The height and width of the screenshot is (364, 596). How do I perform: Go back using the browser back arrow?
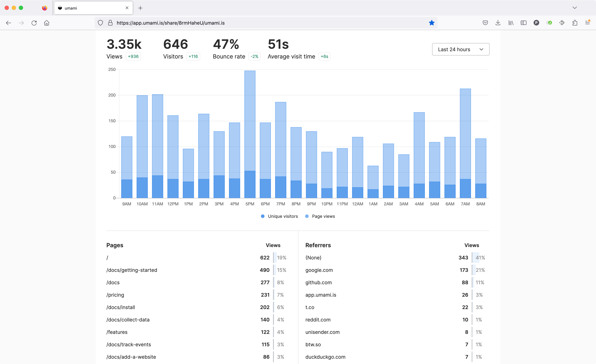point(9,23)
